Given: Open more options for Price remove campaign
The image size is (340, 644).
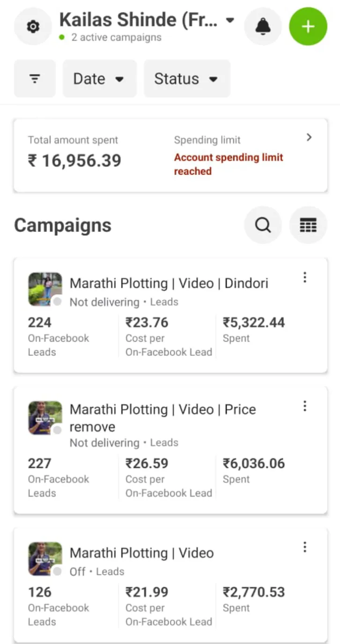Looking at the screenshot, I should pos(305,406).
